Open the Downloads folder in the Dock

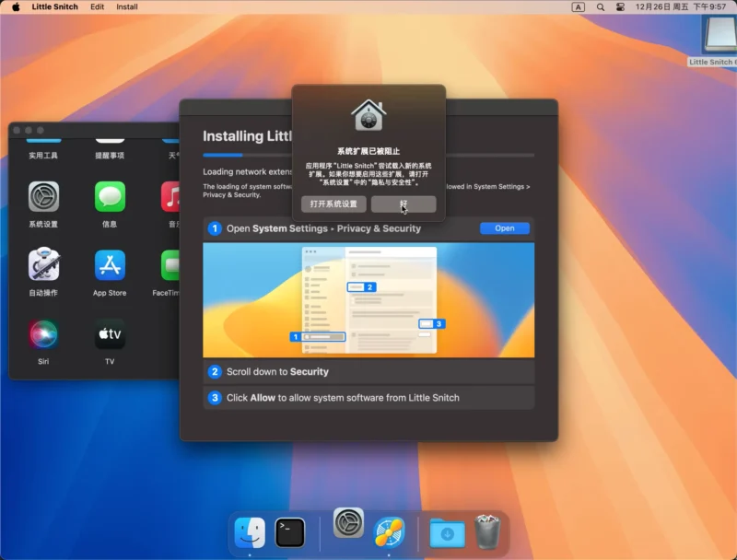pyautogui.click(x=447, y=531)
